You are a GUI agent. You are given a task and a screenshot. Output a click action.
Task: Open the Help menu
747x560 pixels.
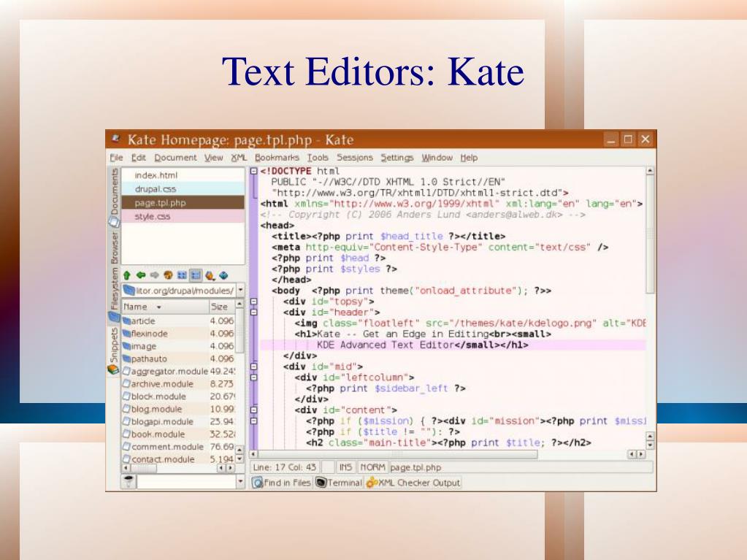tap(469, 158)
